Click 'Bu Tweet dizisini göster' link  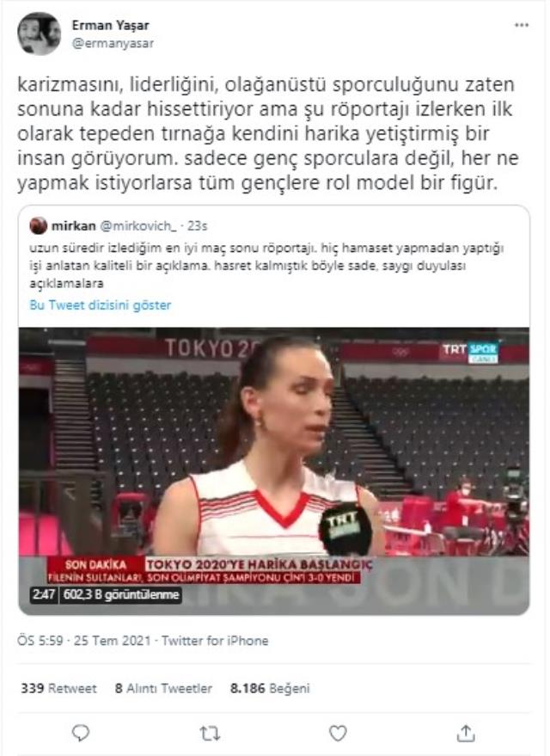coord(101,304)
